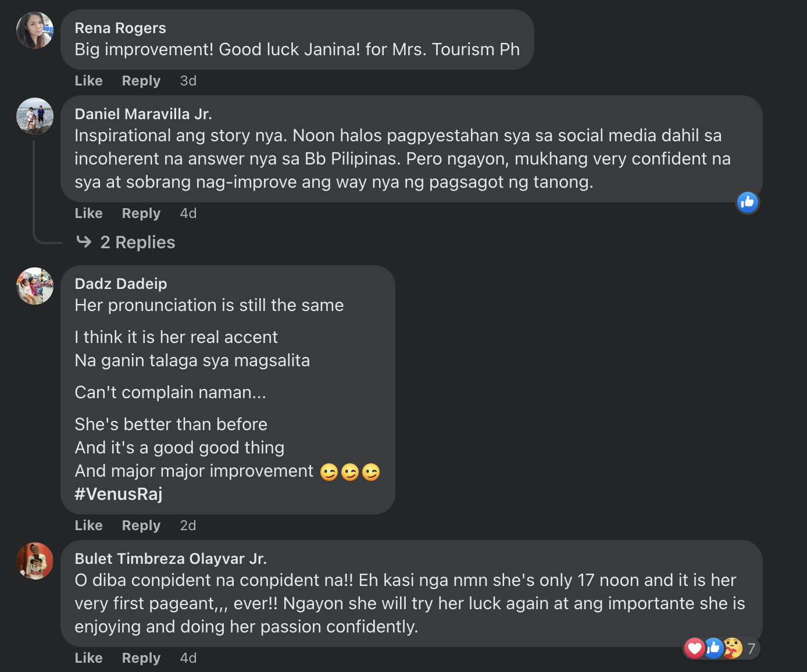Click the reply arrow icon beside 2 Replies

(x=84, y=242)
